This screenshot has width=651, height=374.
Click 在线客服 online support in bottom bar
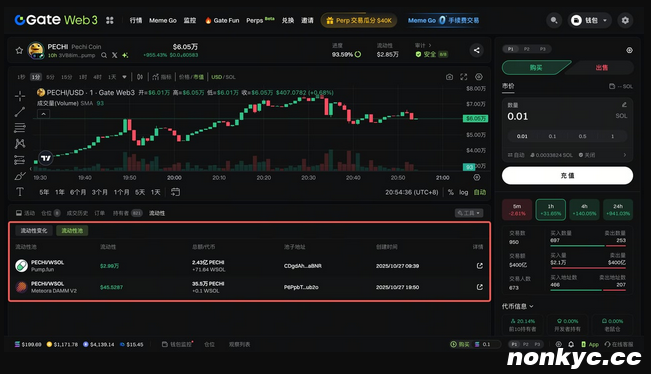click(x=619, y=344)
